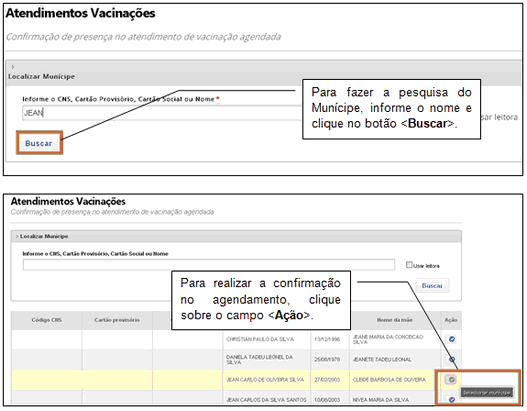This screenshot has height=411, width=527.
Task: Collapse the top panel using its chevron arrow
Action: pos(12,67)
